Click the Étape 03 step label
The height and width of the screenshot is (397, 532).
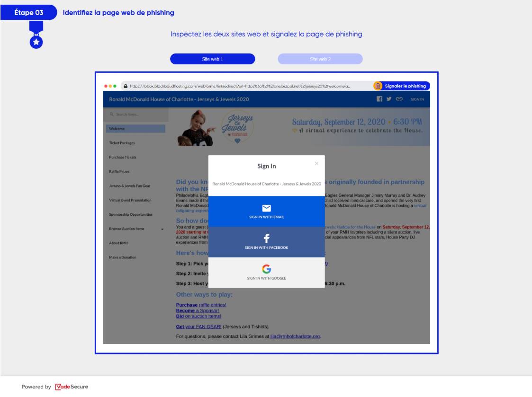click(x=29, y=13)
